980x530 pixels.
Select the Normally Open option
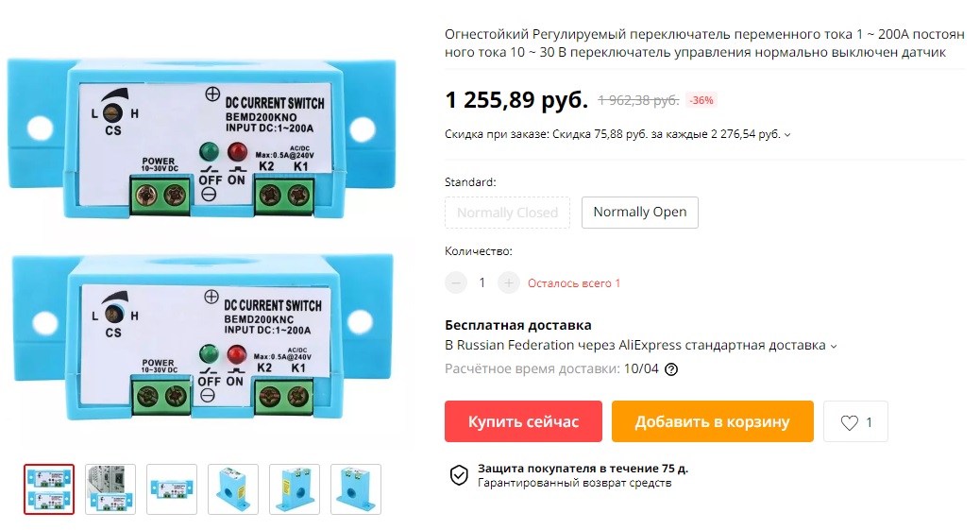[639, 213]
